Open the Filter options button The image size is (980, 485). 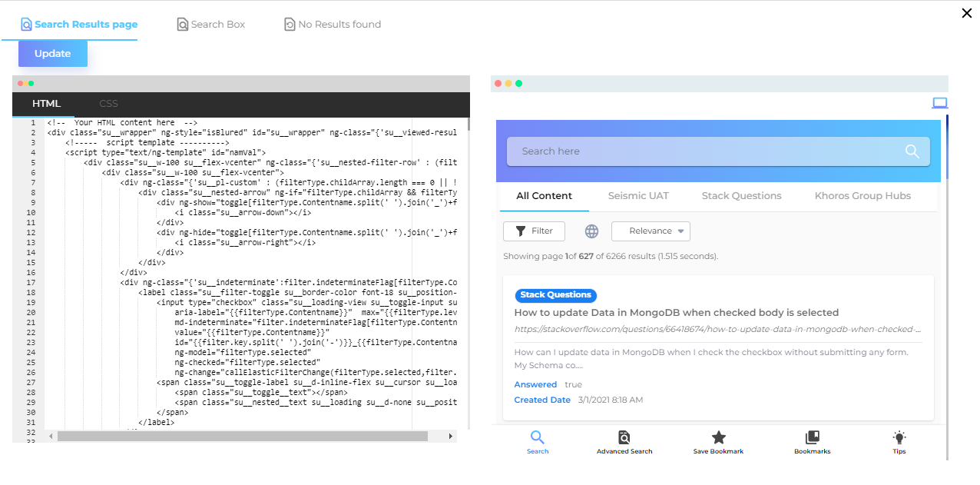pos(534,231)
